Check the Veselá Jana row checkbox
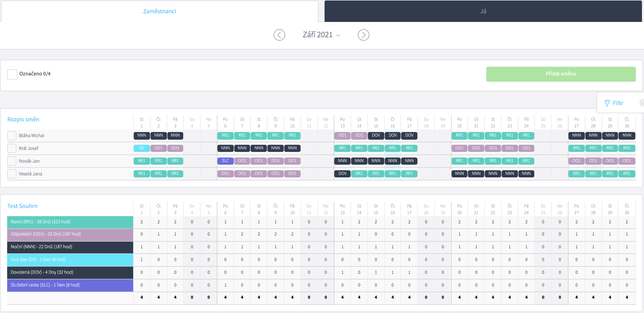Image resolution: width=644 pixels, height=313 pixels. (x=12, y=174)
